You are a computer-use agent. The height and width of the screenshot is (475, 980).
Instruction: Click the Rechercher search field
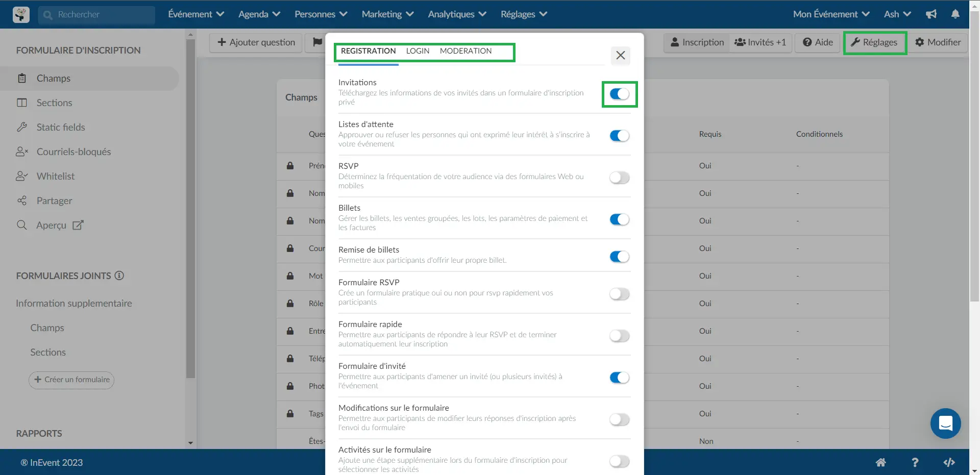click(x=96, y=15)
